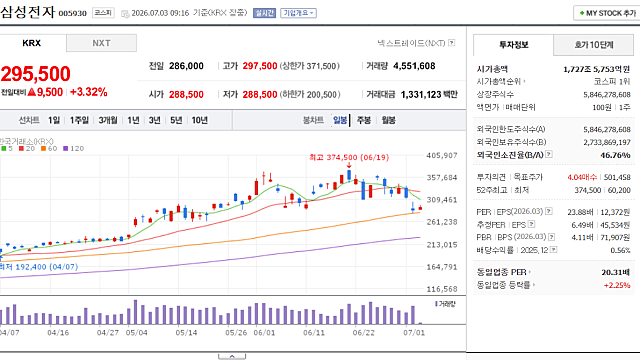Click the +3.32% change value
This screenshot has height=360, width=640.
89,92
